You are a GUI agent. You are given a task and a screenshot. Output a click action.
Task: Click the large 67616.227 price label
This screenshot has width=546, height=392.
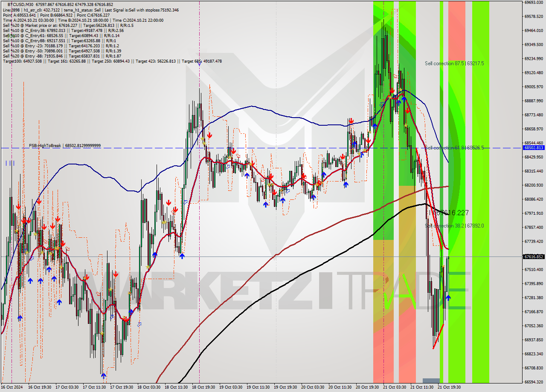(453, 213)
